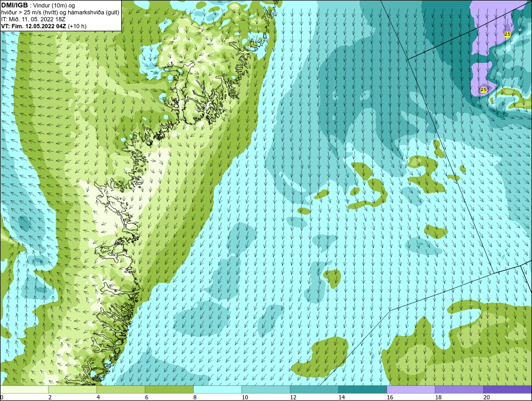Click the 14–16 m/s dark teal legend swatch
Image resolution: width=532 pixels, height=401 pixels.
[x=363, y=389]
